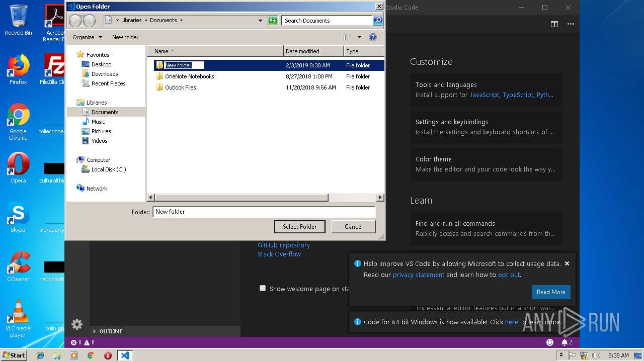Image resolution: width=644 pixels, height=362 pixels.
Task: Click the search magnifier icon in dialog
Action: [378, 21]
